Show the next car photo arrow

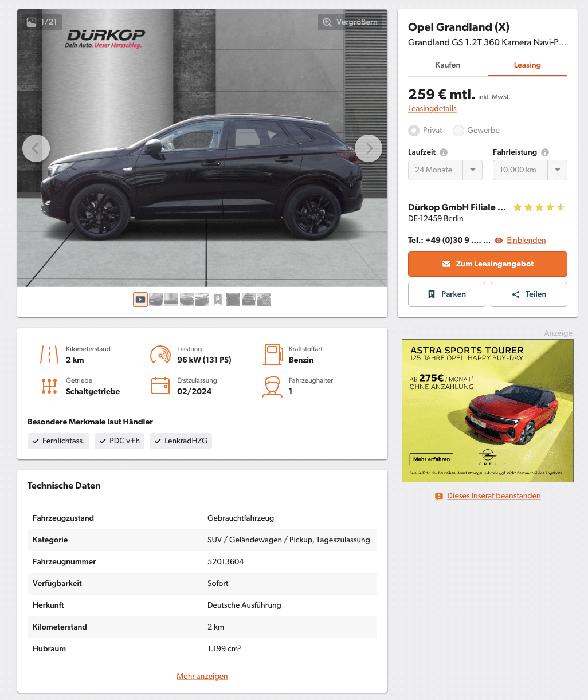pyautogui.click(x=369, y=148)
